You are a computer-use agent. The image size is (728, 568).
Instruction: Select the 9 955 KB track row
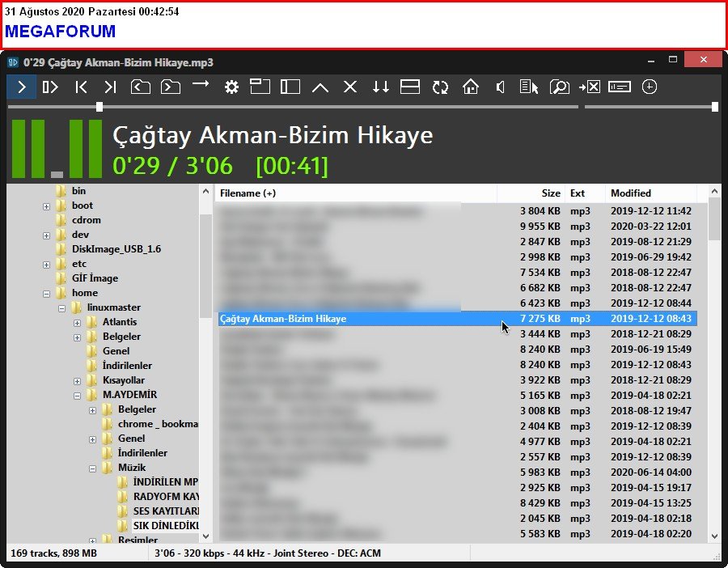pos(458,227)
